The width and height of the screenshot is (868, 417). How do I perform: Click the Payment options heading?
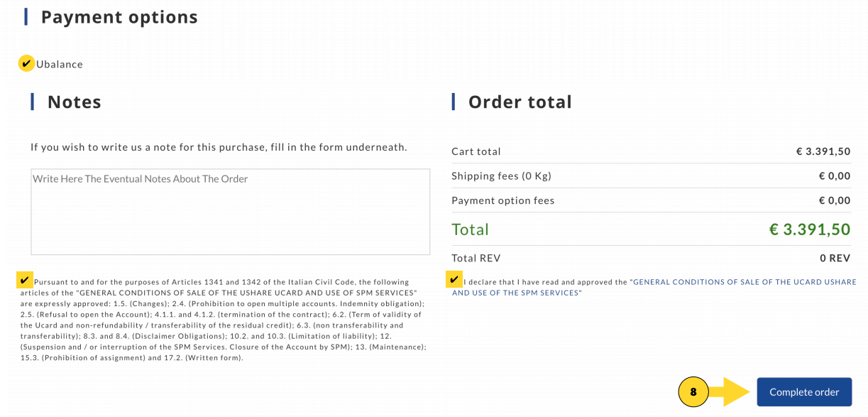pos(119,17)
